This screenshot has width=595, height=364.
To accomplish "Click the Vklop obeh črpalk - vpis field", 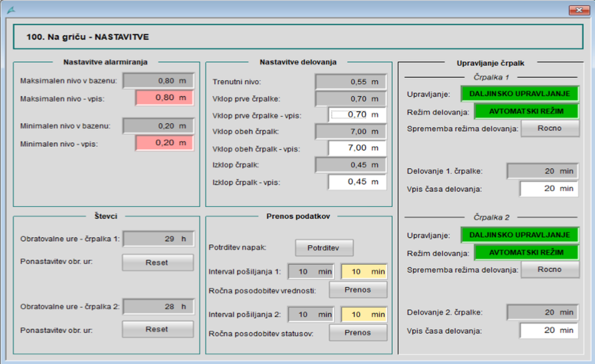I will [357, 148].
